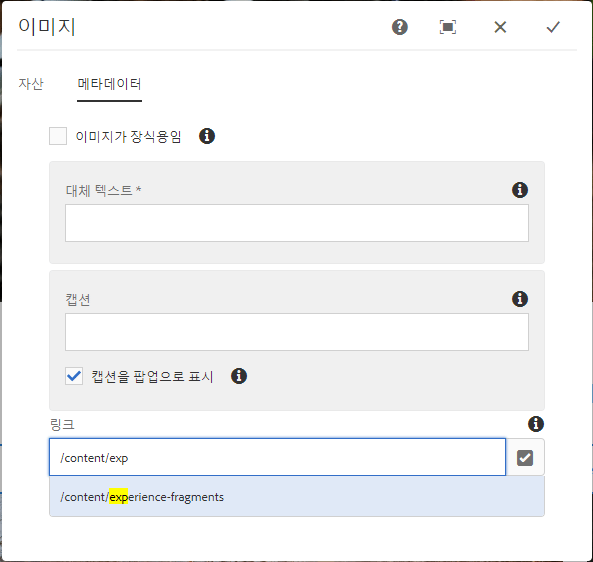This screenshot has width=593, height=562.
Task: Show info for 이미지가 장식용임 option
Action: pyautogui.click(x=207, y=136)
